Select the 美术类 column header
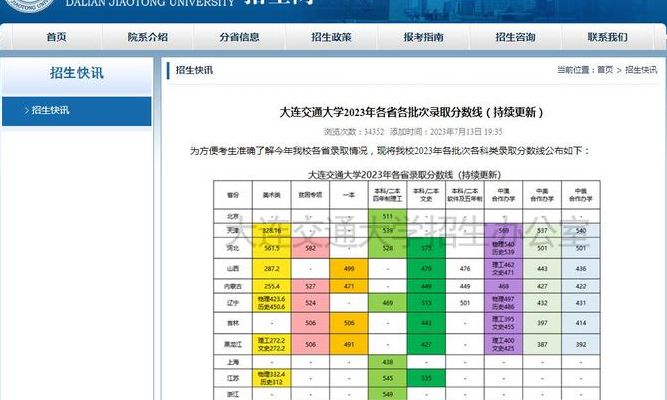Image resolution: width=667 pixels, height=400 pixels. 271,195
